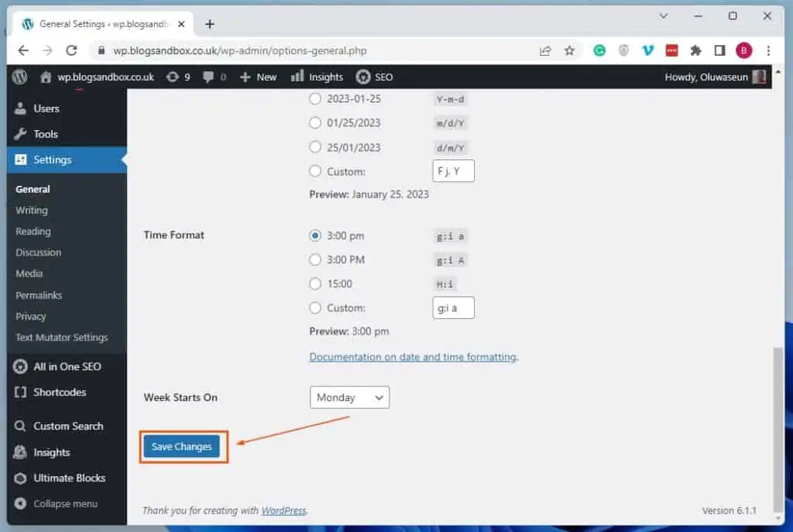Select the 15:00 time format option

point(315,284)
